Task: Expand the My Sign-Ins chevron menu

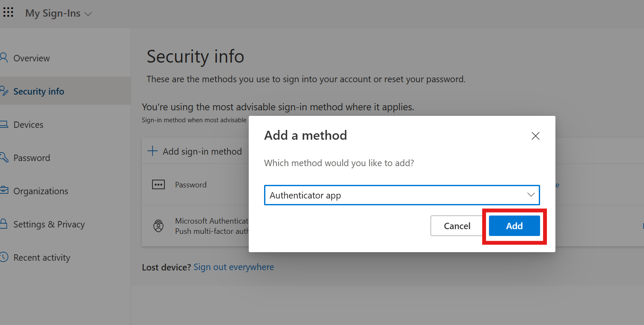Action: (88, 14)
